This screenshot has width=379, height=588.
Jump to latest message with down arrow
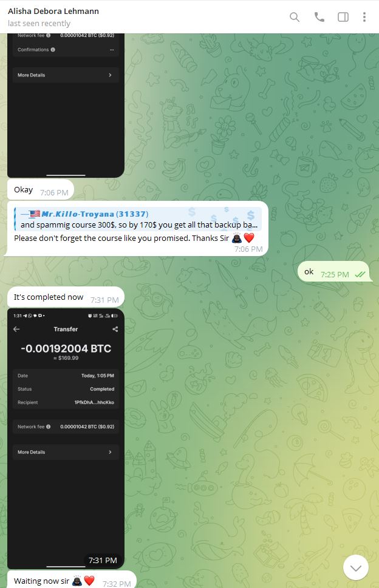(356, 568)
